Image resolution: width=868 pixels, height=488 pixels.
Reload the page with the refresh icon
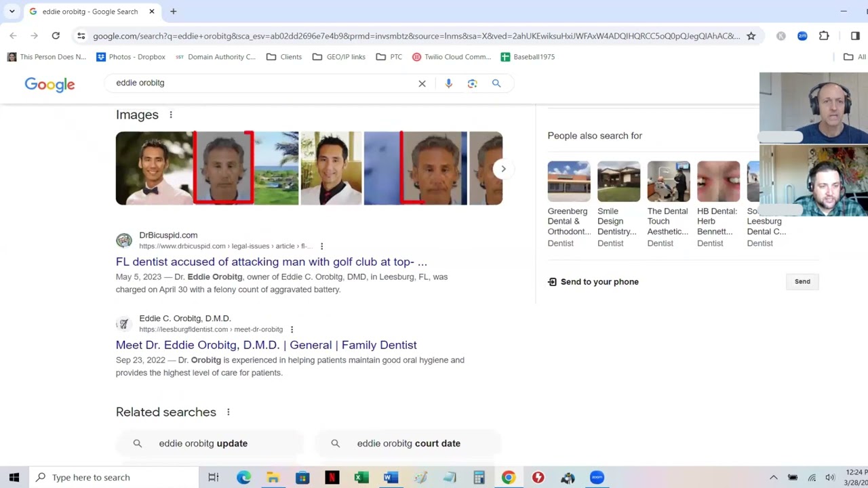tap(56, 36)
